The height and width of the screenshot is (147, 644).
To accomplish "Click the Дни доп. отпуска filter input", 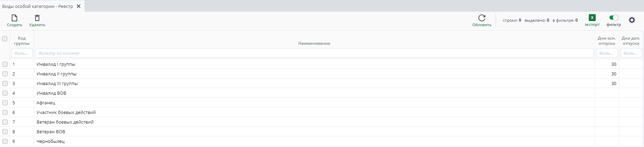I will click(x=631, y=53).
